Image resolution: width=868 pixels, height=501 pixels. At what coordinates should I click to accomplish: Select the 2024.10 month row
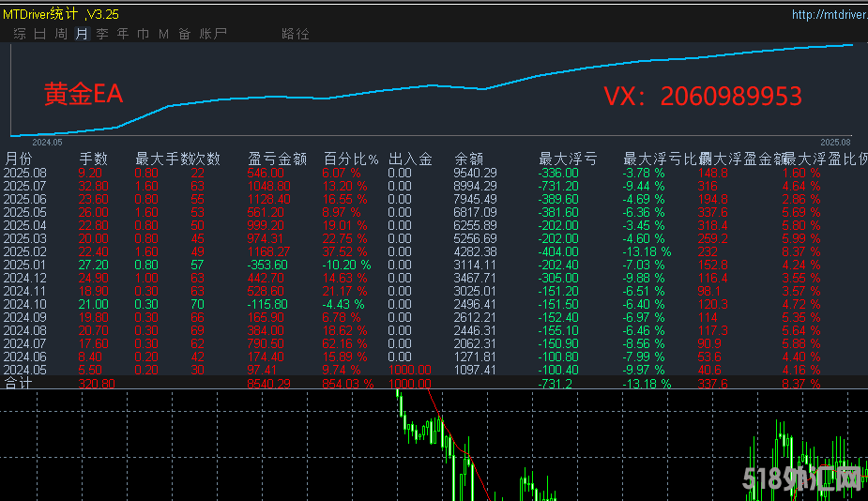click(x=434, y=305)
